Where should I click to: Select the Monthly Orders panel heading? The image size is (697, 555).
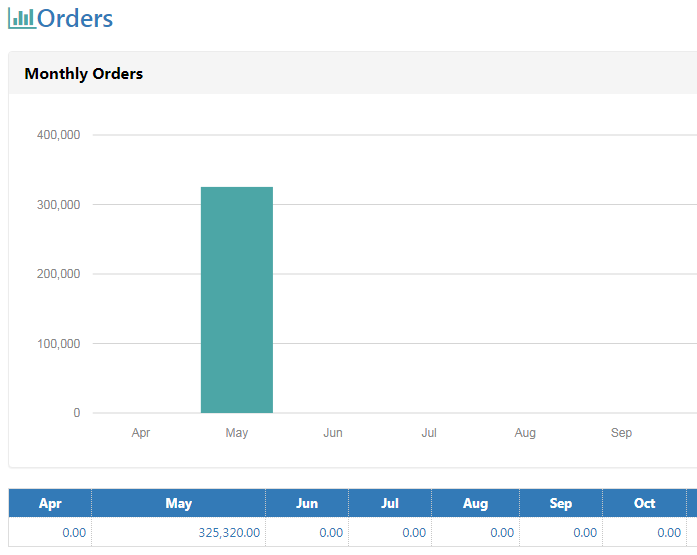point(84,74)
